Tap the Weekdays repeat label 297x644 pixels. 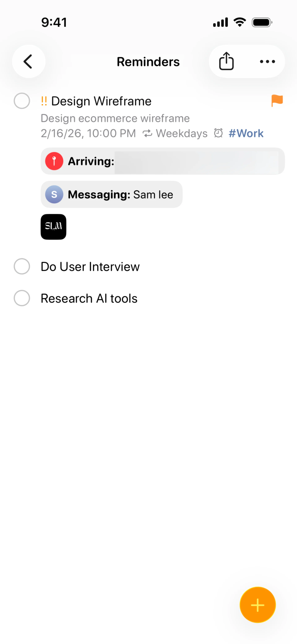(x=182, y=133)
